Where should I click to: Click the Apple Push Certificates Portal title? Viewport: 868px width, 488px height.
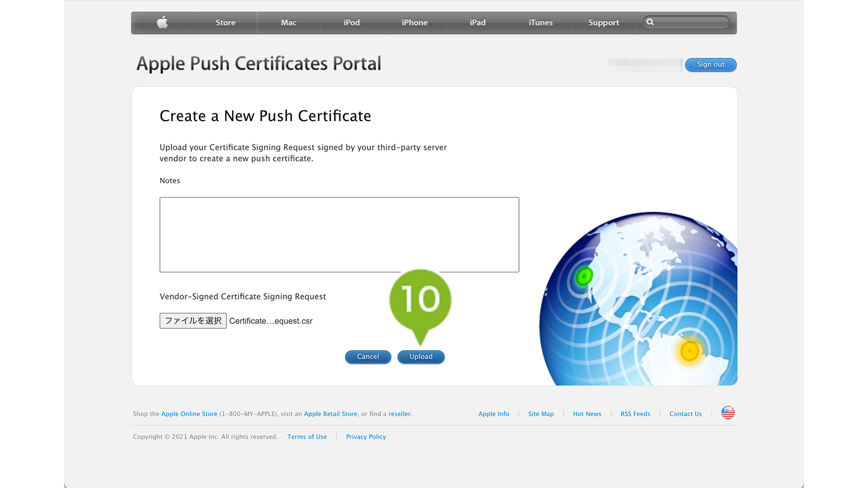click(x=259, y=64)
